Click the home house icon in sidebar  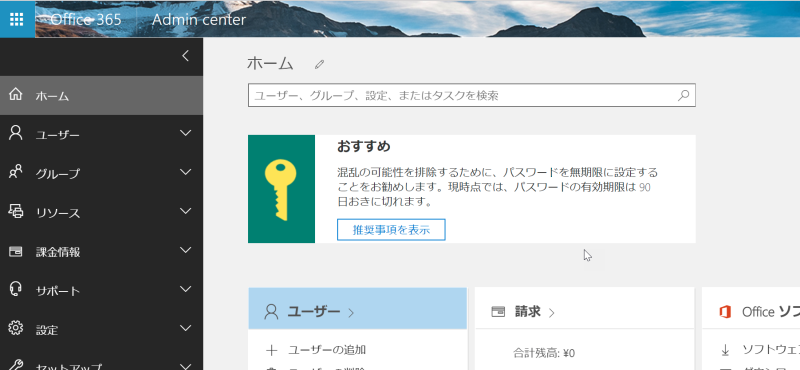coord(16,94)
